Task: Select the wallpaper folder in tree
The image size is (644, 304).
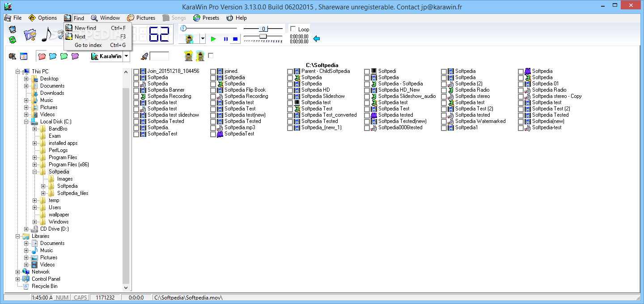Action: [59, 215]
